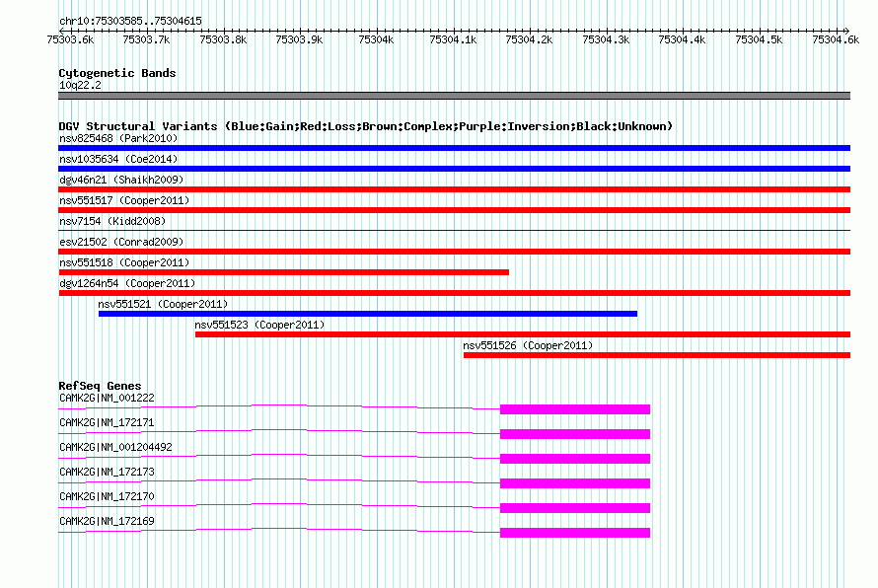Click the nsv551518 (Cooper2011) short red bar
Viewport: 878px width, 588px height.
(x=283, y=272)
